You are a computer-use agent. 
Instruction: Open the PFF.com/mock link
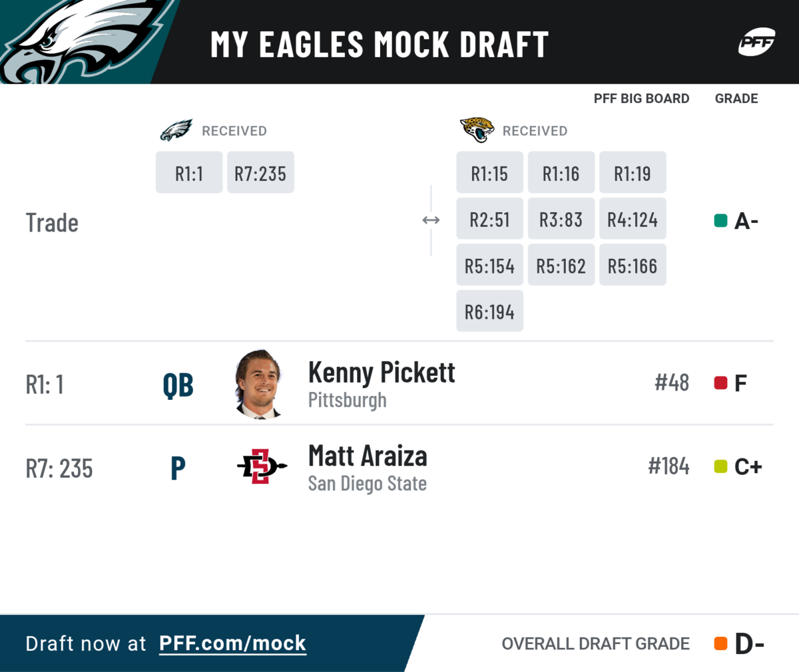pyautogui.click(x=232, y=643)
